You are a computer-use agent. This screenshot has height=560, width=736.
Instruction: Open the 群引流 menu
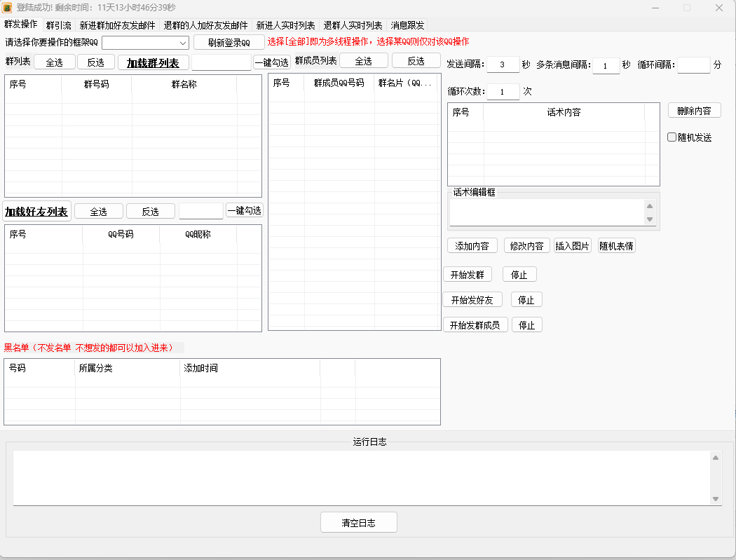pos(58,25)
